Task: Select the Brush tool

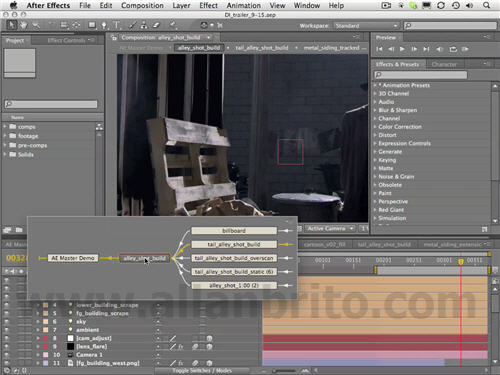Action: [x=133, y=25]
